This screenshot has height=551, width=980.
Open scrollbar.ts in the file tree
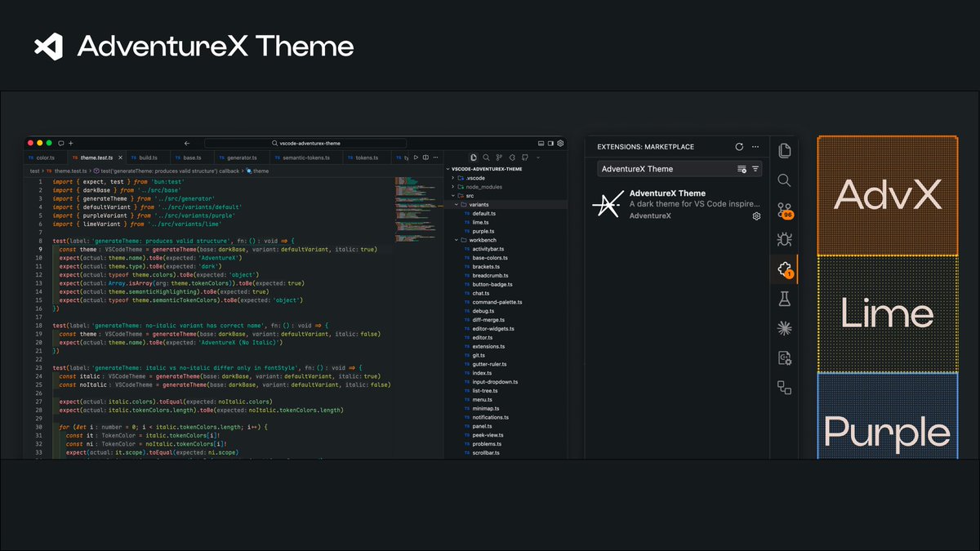click(x=486, y=452)
